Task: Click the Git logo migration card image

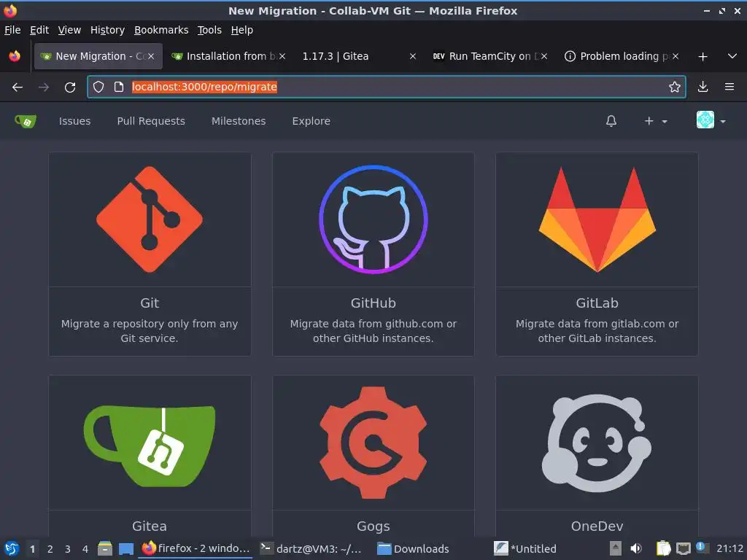Action: pyautogui.click(x=150, y=219)
